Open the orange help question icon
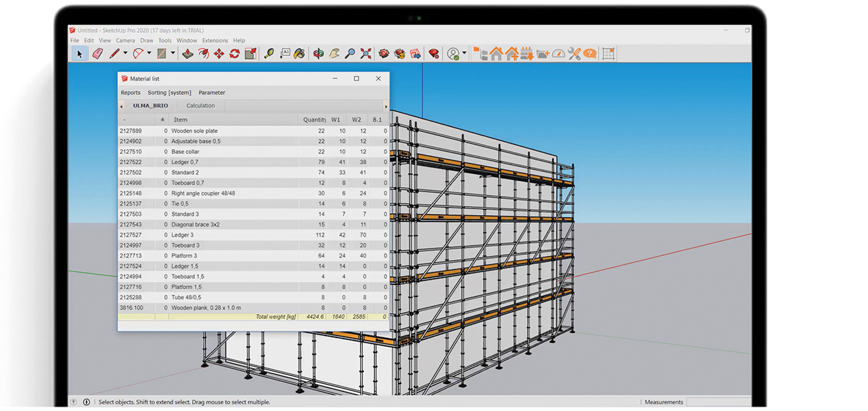This screenshot has height=411, width=868. (x=590, y=54)
